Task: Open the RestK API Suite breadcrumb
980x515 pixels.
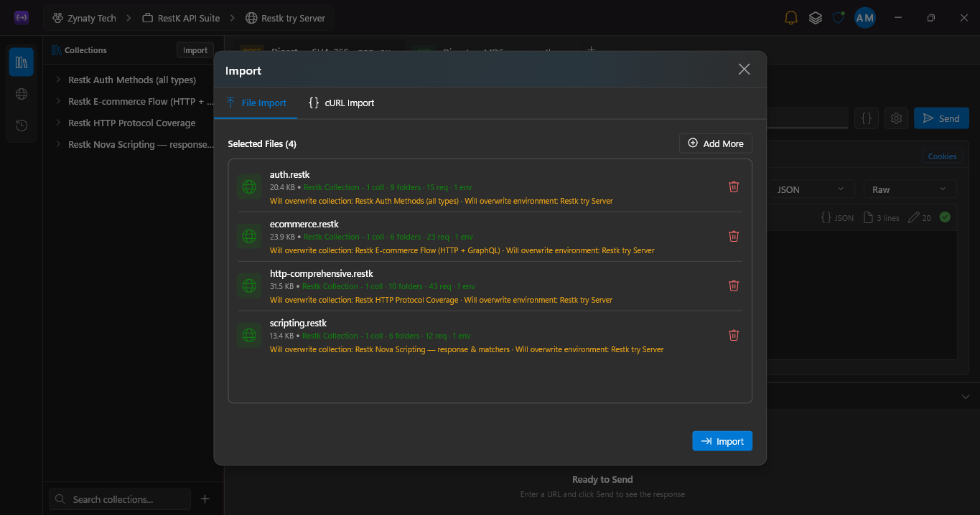Action: [181, 18]
